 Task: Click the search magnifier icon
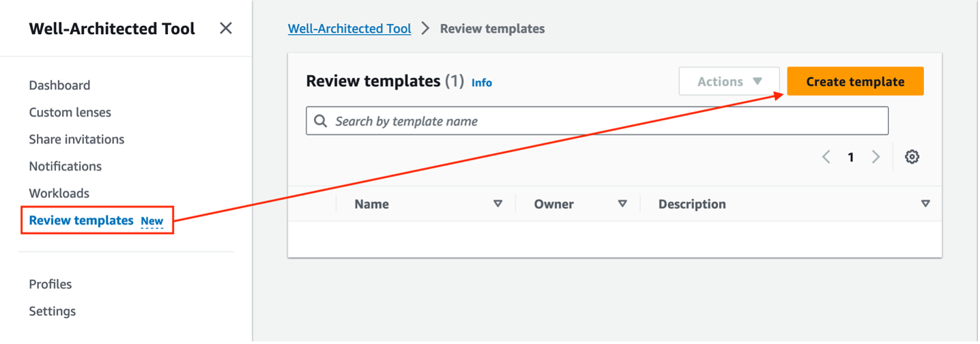click(x=321, y=121)
